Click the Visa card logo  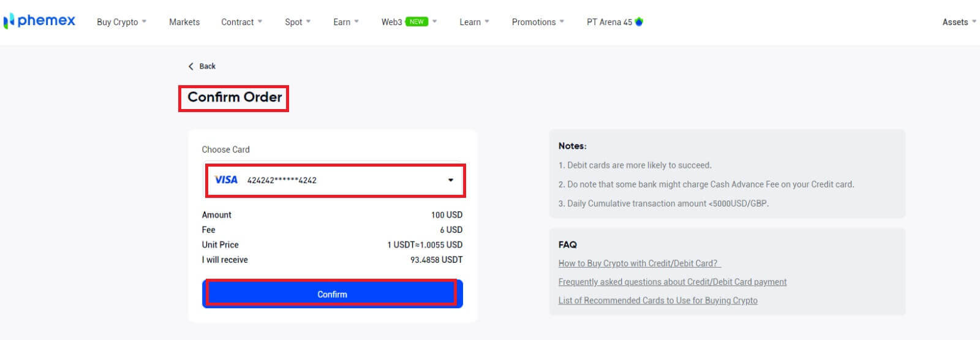(226, 180)
